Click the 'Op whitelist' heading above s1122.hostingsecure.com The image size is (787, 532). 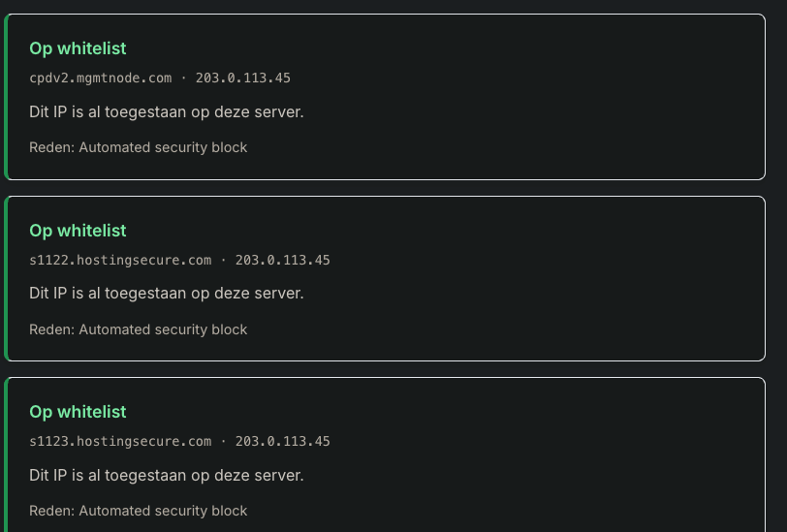78,231
